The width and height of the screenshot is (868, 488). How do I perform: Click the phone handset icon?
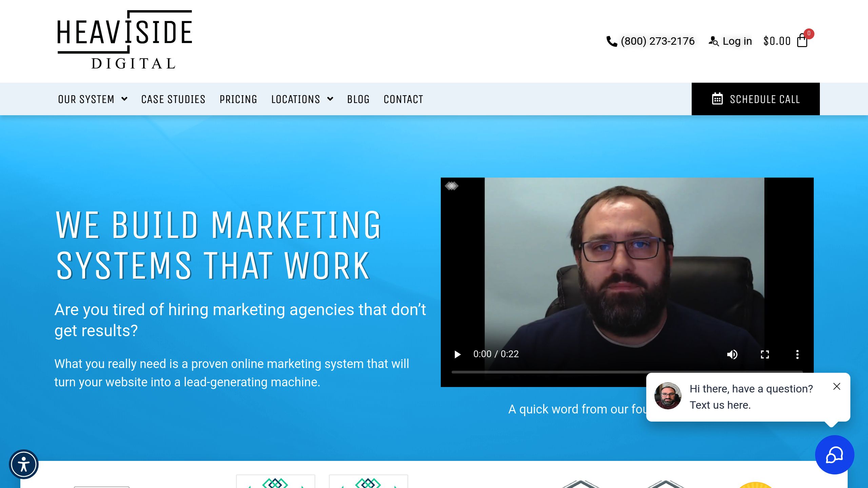click(x=611, y=41)
